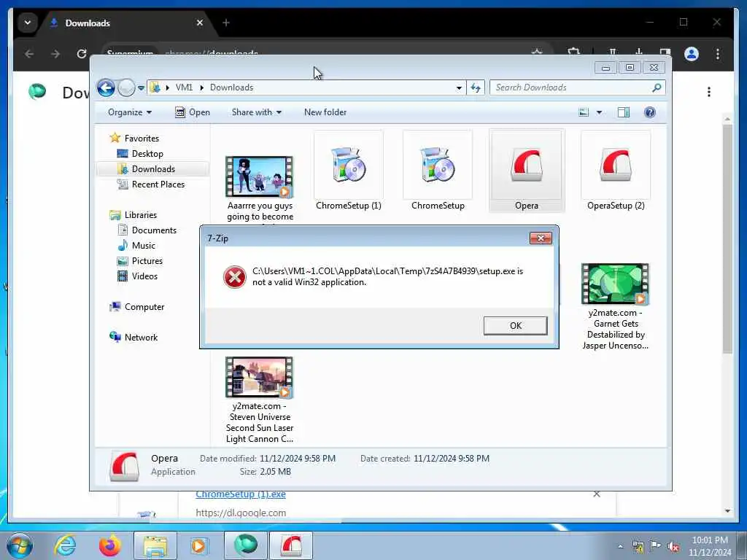Image resolution: width=747 pixels, height=560 pixels.
Task: Show hidden system tray icons
Action: click(620, 546)
